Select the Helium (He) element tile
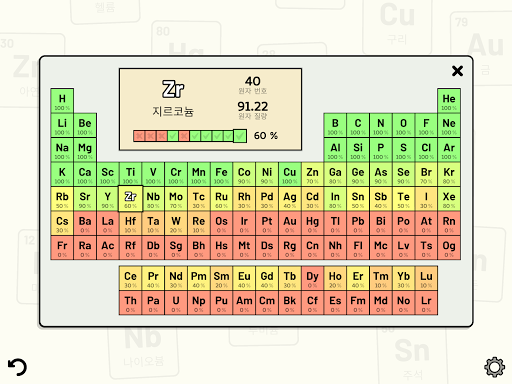 pos(449,101)
